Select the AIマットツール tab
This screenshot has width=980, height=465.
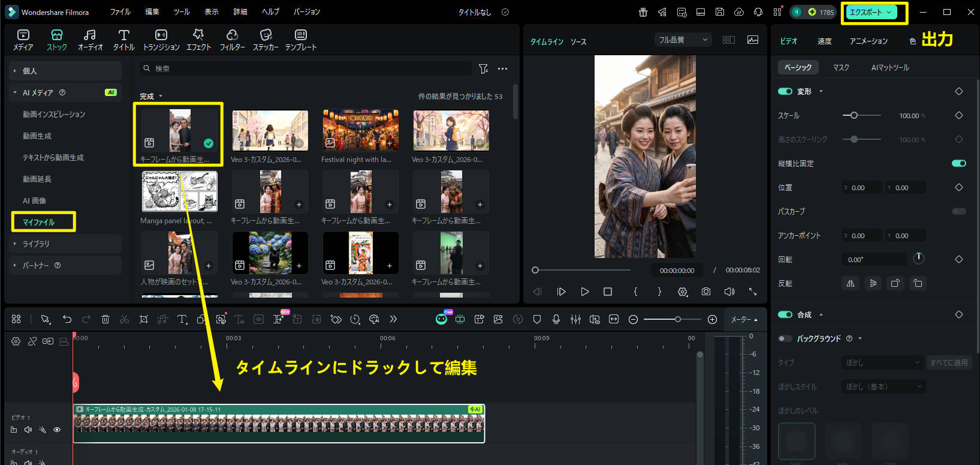[x=890, y=67]
